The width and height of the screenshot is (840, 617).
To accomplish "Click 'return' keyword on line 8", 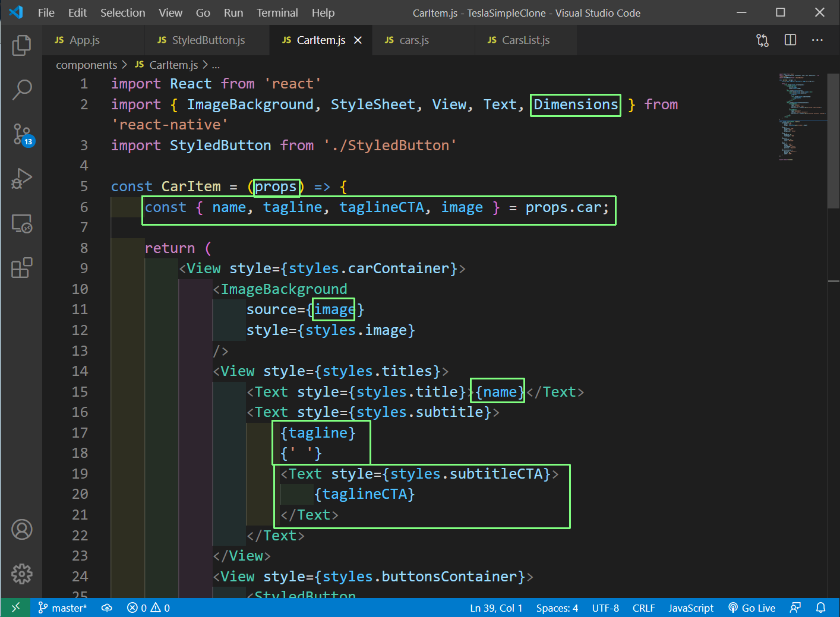I will 170,248.
